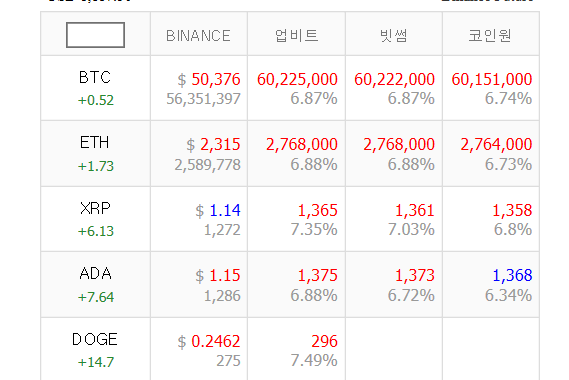
Task: Click Binance BTC price $ 50,376
Action: tap(209, 79)
